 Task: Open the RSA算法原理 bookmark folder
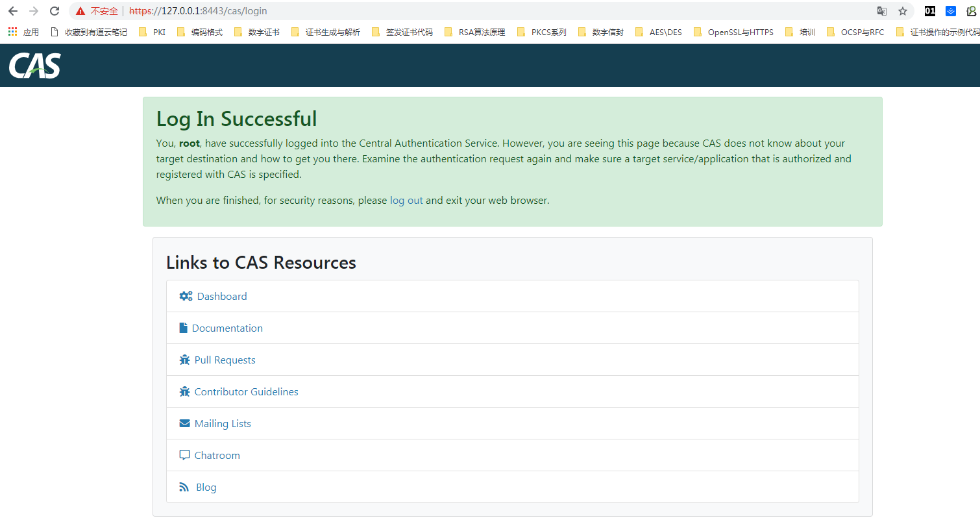point(474,32)
